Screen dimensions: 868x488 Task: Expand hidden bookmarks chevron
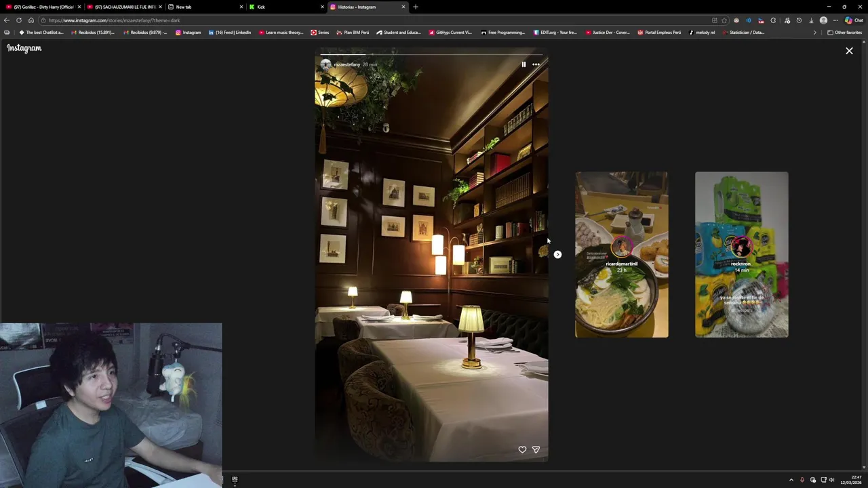pos(815,33)
